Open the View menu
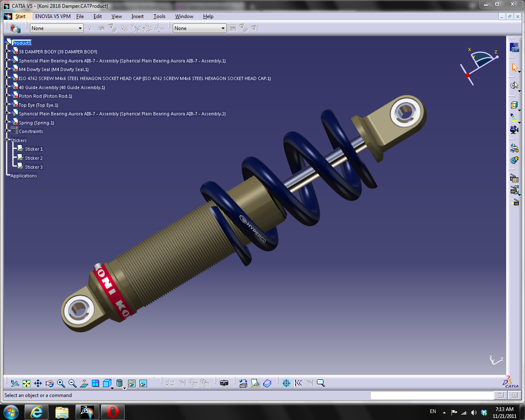The image size is (525, 420). [x=117, y=16]
